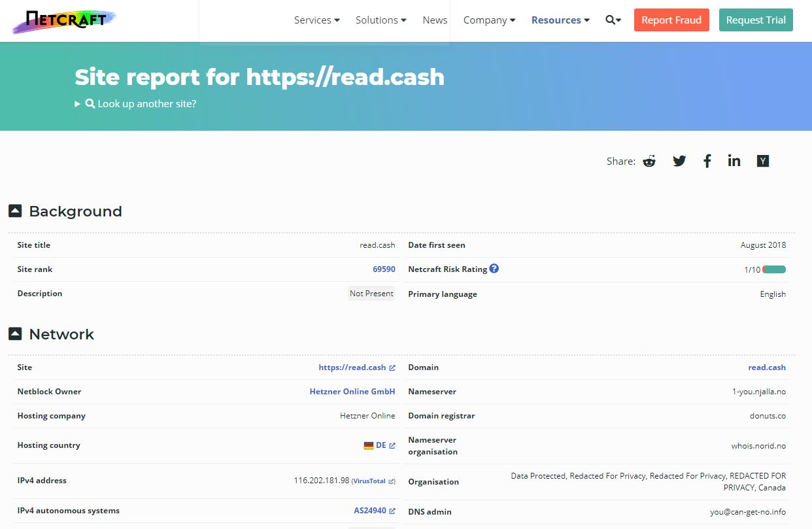Open the Solutions dropdown menu
Screen dimensions: 812x529
tap(381, 20)
